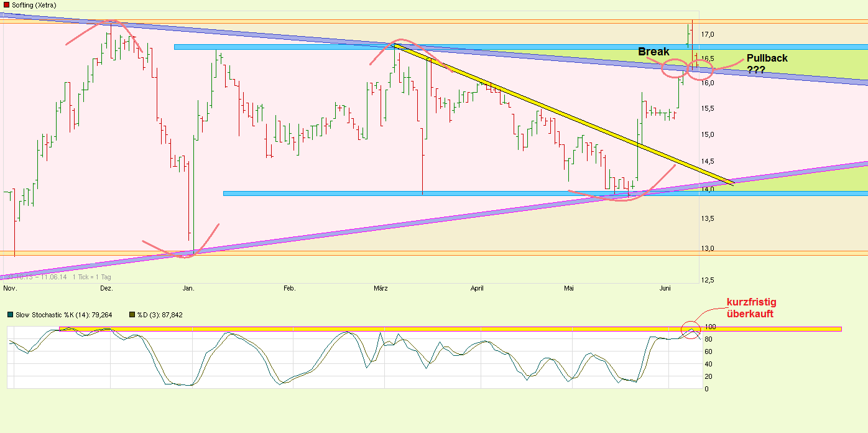868x433 pixels.
Task: Select the 'Softing (Xetra)' chart title
Action: (34, 5)
